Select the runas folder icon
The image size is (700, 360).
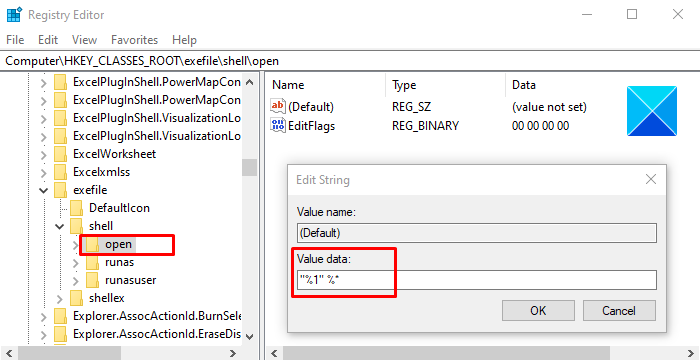coord(92,262)
